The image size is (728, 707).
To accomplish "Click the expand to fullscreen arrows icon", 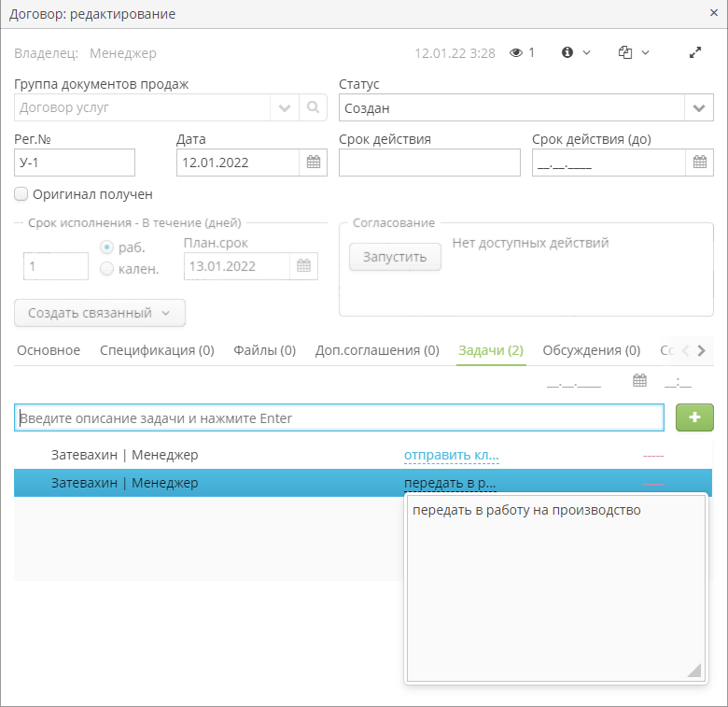I will click(x=695, y=52).
